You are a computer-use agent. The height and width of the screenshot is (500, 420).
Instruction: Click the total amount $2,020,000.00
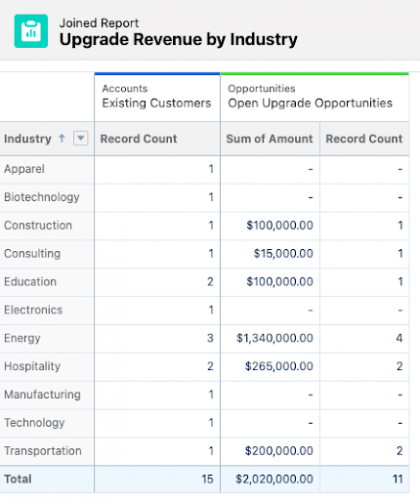(x=274, y=479)
